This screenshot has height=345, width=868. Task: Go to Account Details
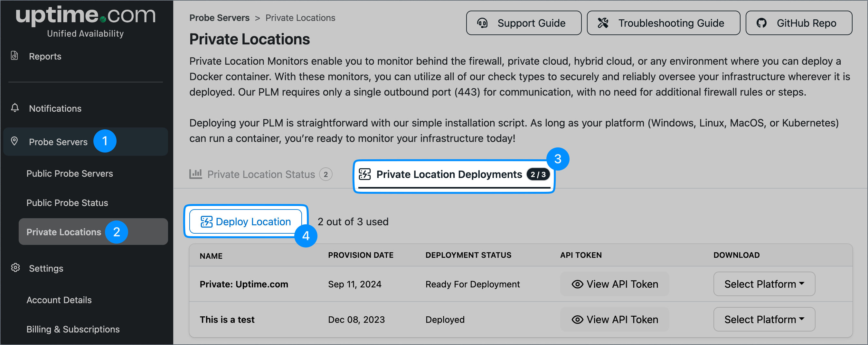tap(59, 300)
